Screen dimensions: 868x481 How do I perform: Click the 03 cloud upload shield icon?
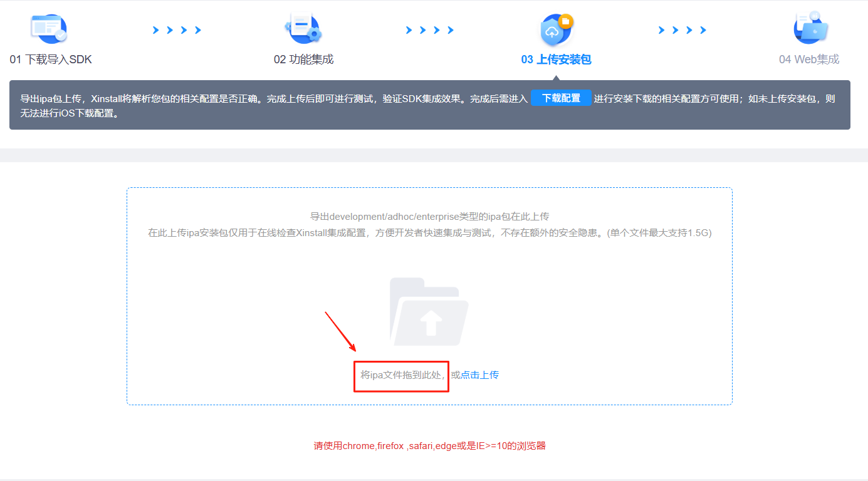(557, 29)
